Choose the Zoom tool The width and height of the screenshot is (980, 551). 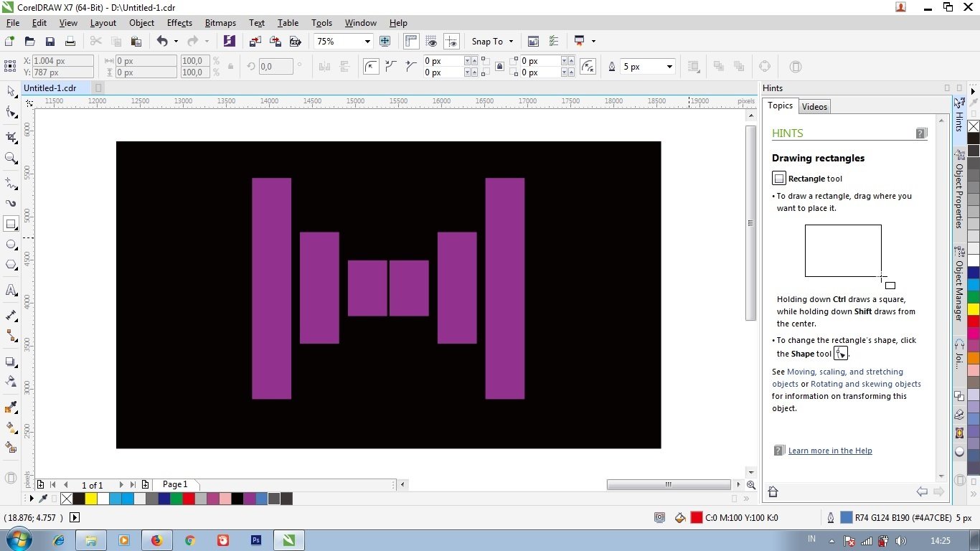tap(11, 158)
